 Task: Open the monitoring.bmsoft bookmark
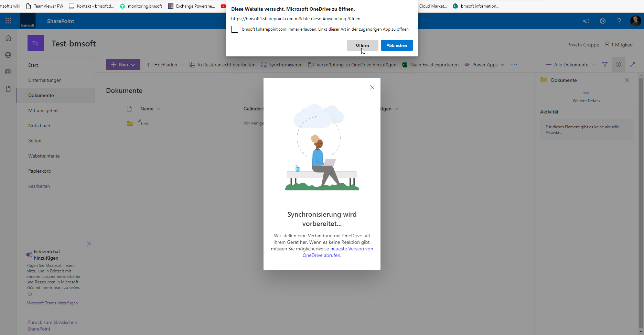pyautogui.click(x=141, y=6)
